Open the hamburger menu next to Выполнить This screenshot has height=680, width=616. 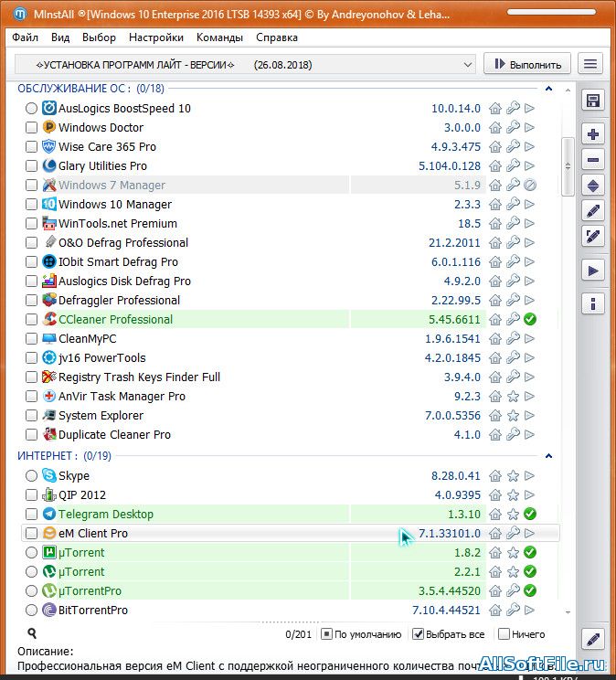pos(590,64)
